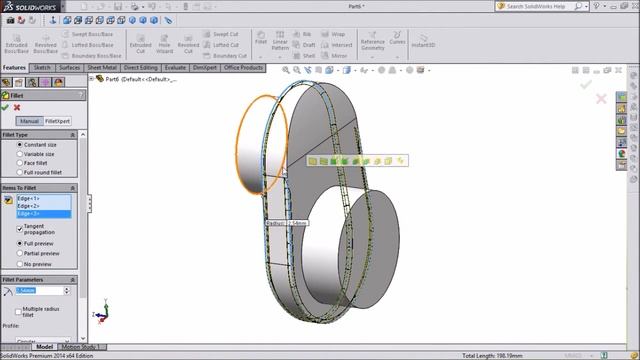Select Partial preview option
640x360 pixels.
19,253
